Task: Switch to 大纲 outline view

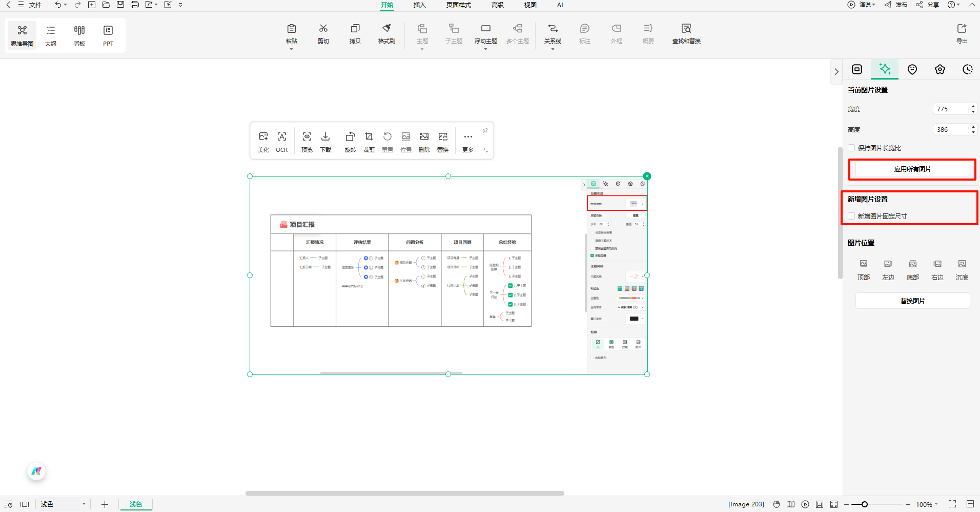Action: click(51, 35)
